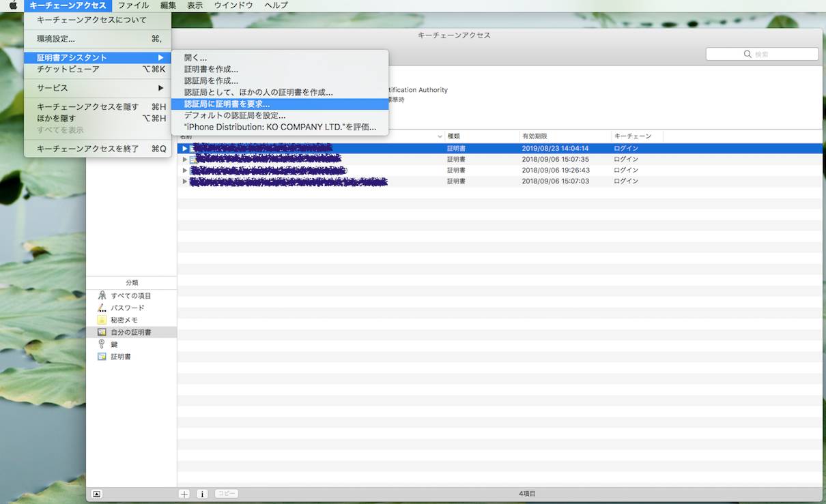Click the 自分の証明書 category icon
The width and height of the screenshot is (826, 504).
[x=102, y=333]
